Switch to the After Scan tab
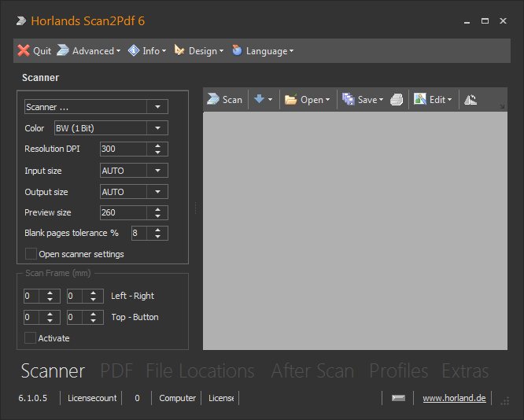Viewport: 524px width, 420px height. 312,371
